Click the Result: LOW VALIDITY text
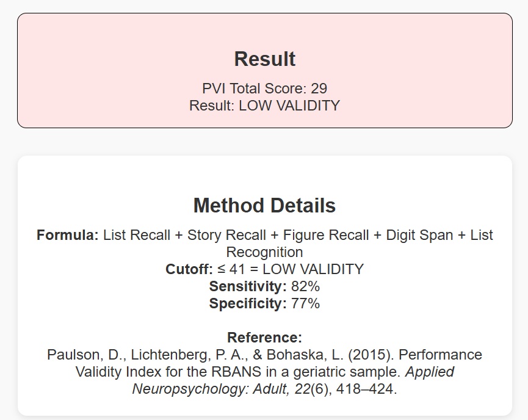The height and width of the screenshot is (420, 528). pos(264,106)
